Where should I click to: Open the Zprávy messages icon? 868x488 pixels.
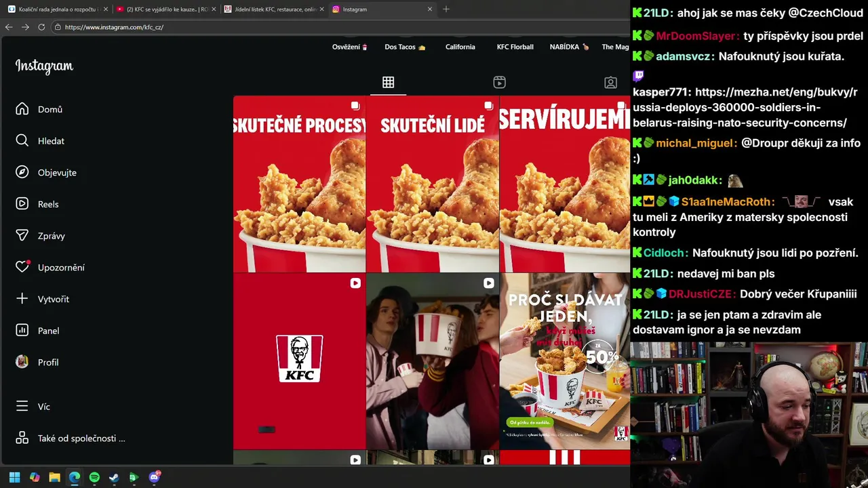coord(22,235)
